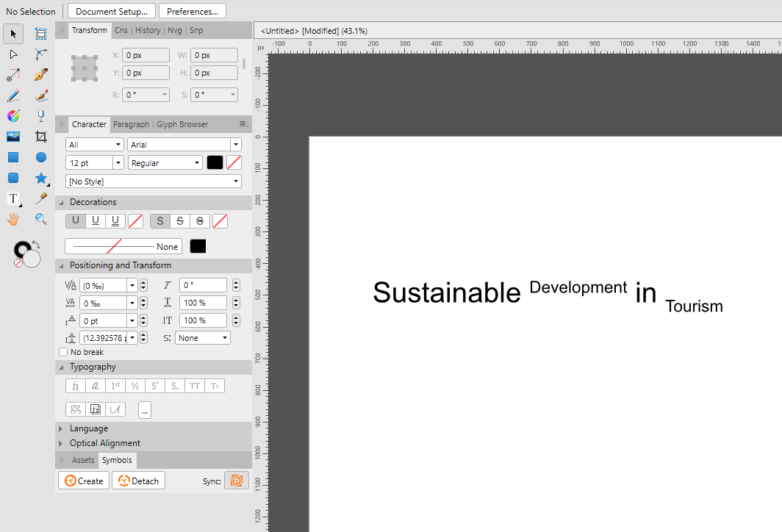Screen dimensions: 782x532
Task: Select the Move tool arrow
Action: coord(13,34)
